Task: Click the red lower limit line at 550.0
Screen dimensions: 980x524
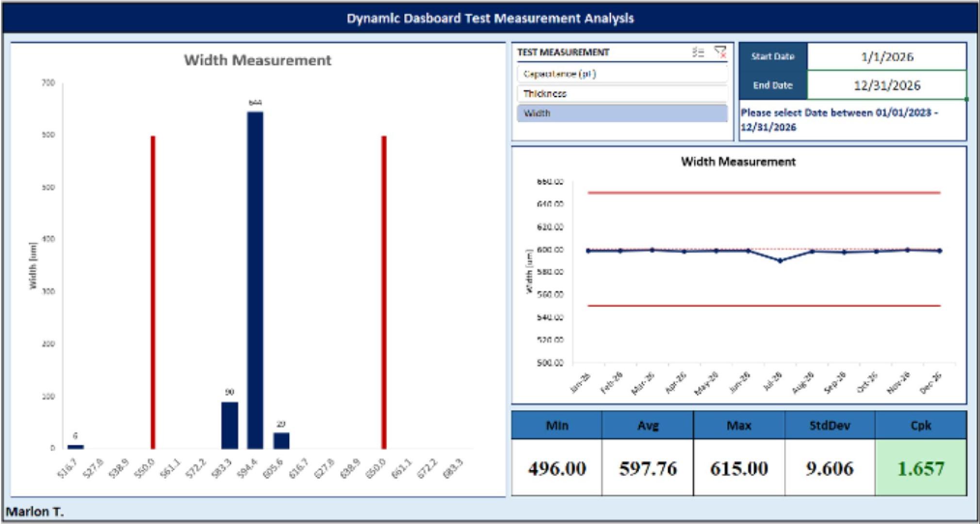Action: click(x=153, y=292)
